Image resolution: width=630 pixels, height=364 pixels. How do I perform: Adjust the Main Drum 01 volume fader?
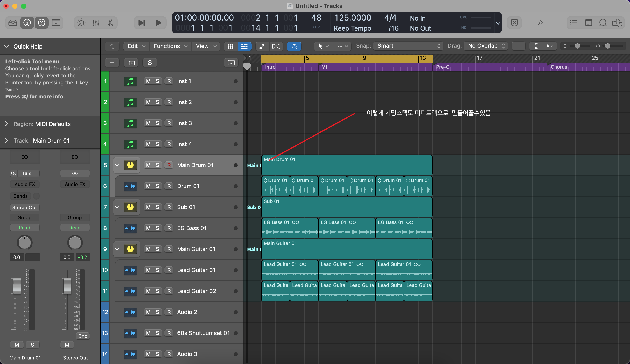pos(17,286)
